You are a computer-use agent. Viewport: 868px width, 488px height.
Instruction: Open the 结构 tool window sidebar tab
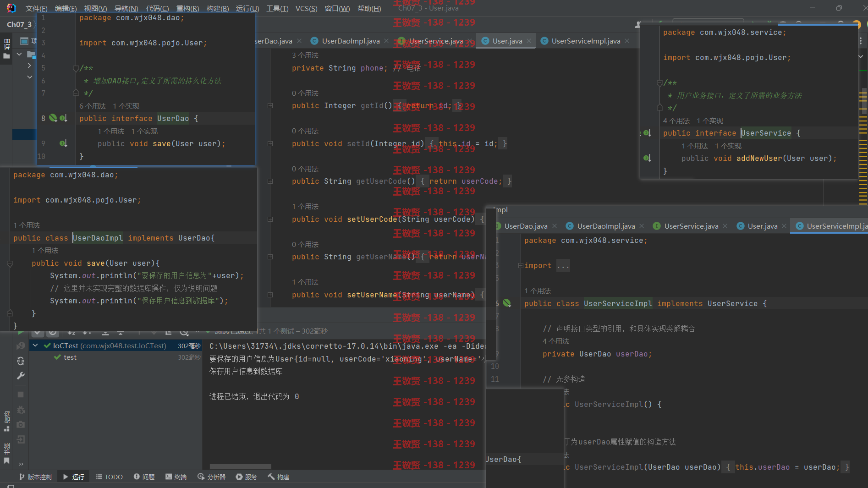6,422
